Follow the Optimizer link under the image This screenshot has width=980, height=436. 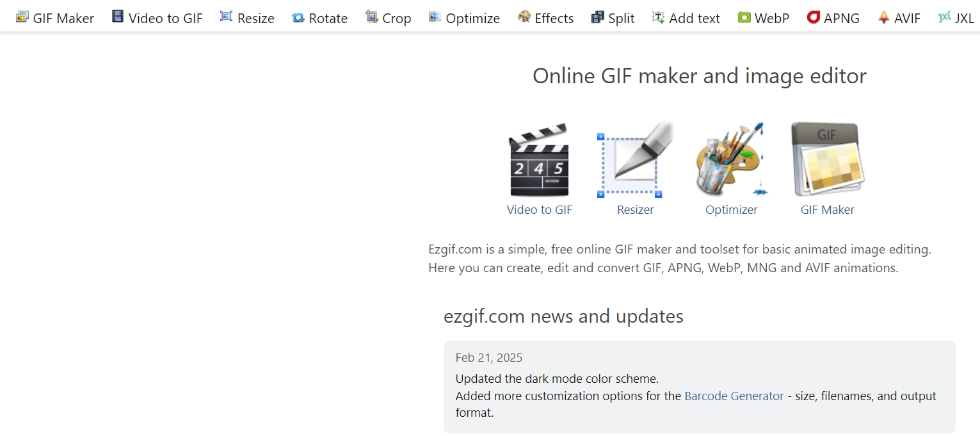pyautogui.click(x=732, y=210)
